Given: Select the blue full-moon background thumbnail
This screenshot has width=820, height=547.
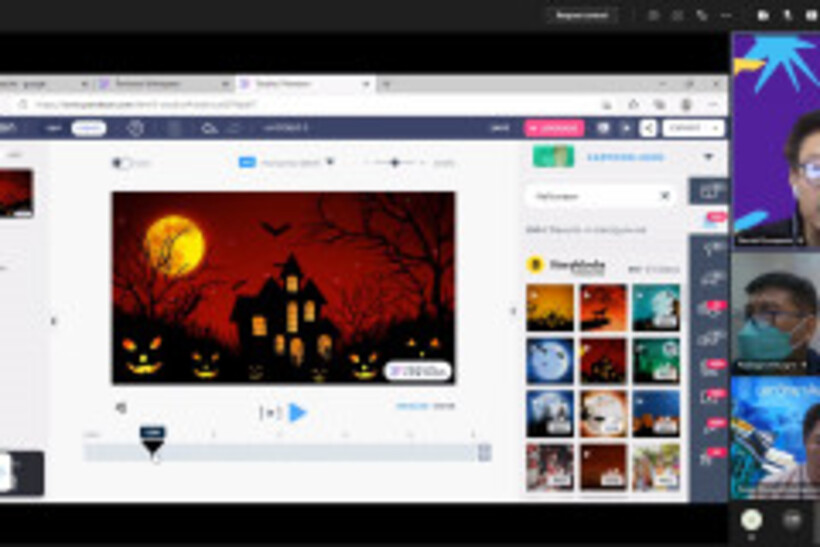Looking at the screenshot, I should point(550,360).
